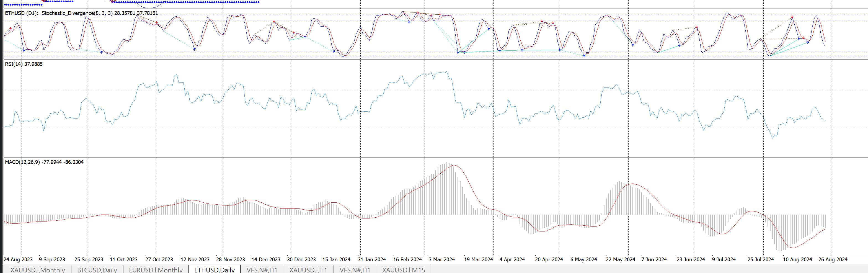Click the 24 Aug 2023 date label

pyautogui.click(x=18, y=259)
